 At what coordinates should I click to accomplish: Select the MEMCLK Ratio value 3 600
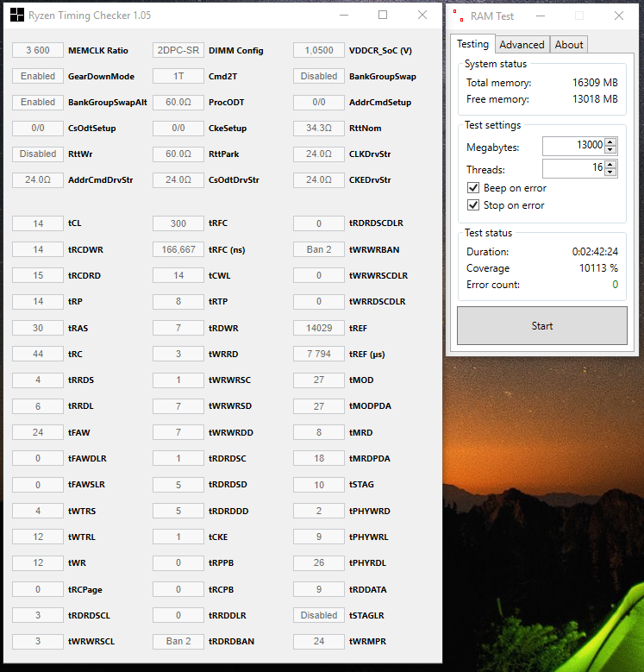pyautogui.click(x=38, y=50)
